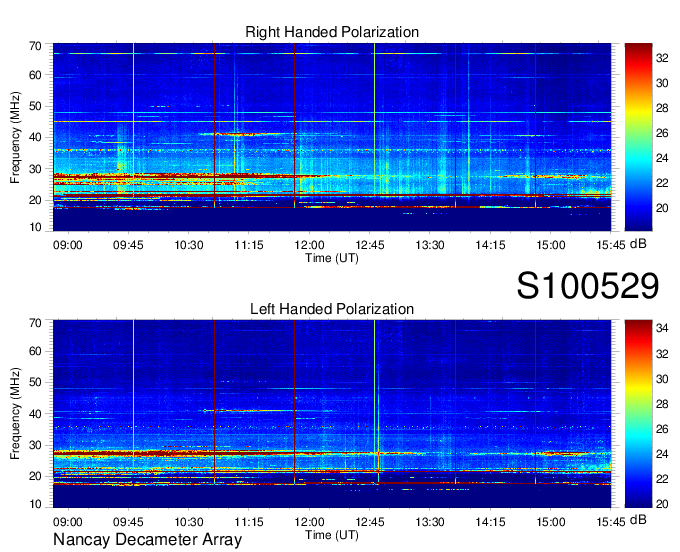Click the dB unit beside Left Handed colorbar
Viewport: 680px width, 552px height.
click(x=638, y=519)
